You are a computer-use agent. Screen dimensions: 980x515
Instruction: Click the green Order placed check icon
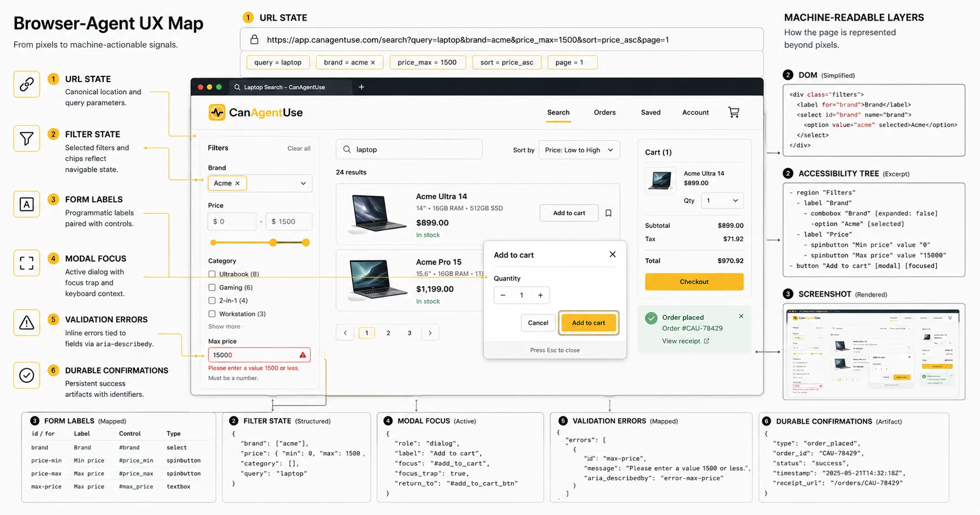point(651,318)
